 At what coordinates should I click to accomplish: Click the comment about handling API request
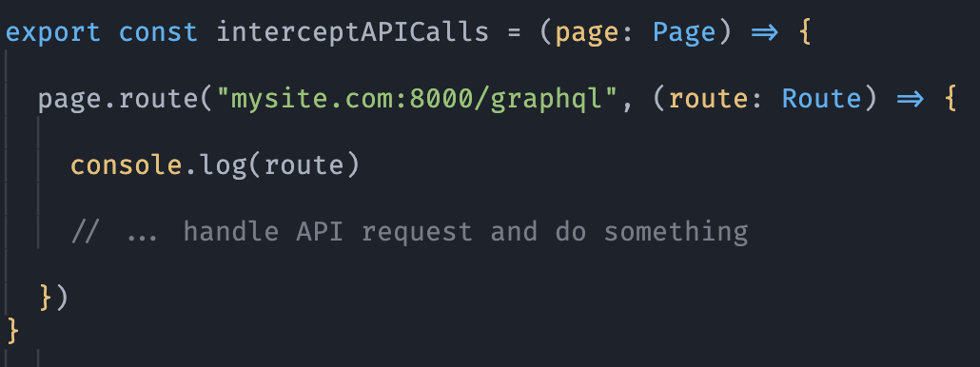pyautogui.click(x=409, y=232)
